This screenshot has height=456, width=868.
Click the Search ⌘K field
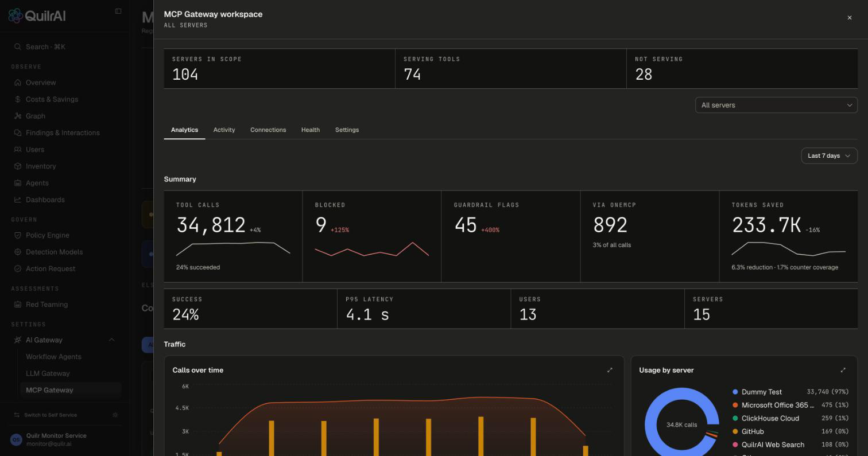(66, 47)
